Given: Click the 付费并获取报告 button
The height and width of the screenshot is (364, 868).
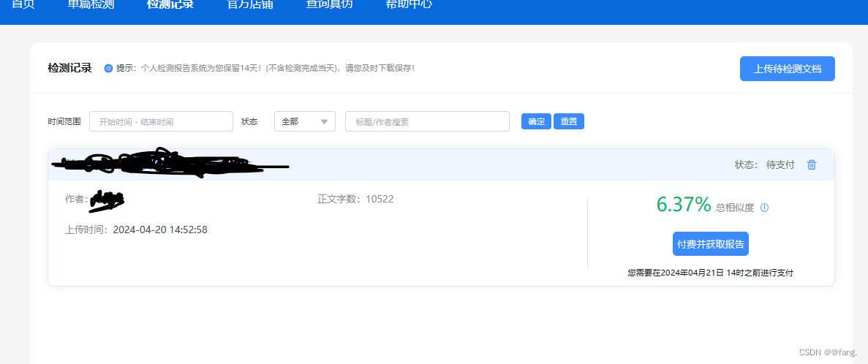Looking at the screenshot, I should 711,244.
